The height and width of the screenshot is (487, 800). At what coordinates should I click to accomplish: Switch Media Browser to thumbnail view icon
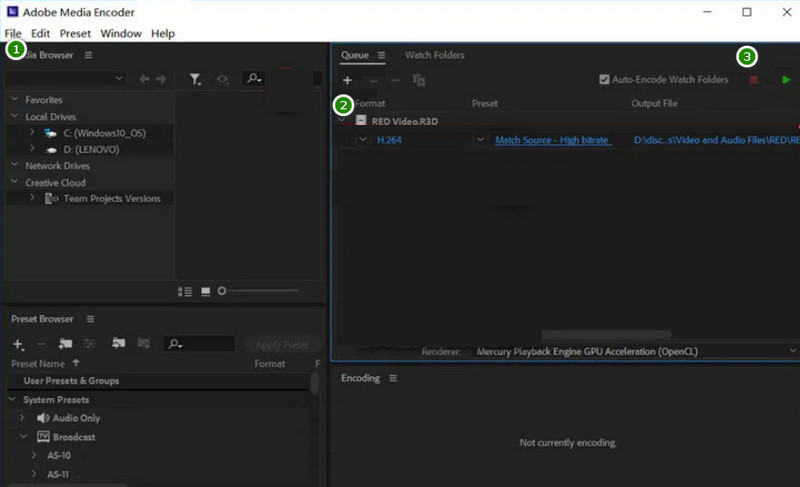(x=206, y=292)
